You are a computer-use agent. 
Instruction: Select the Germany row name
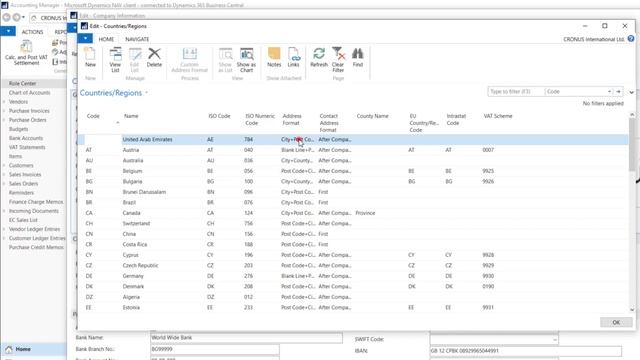point(133,276)
